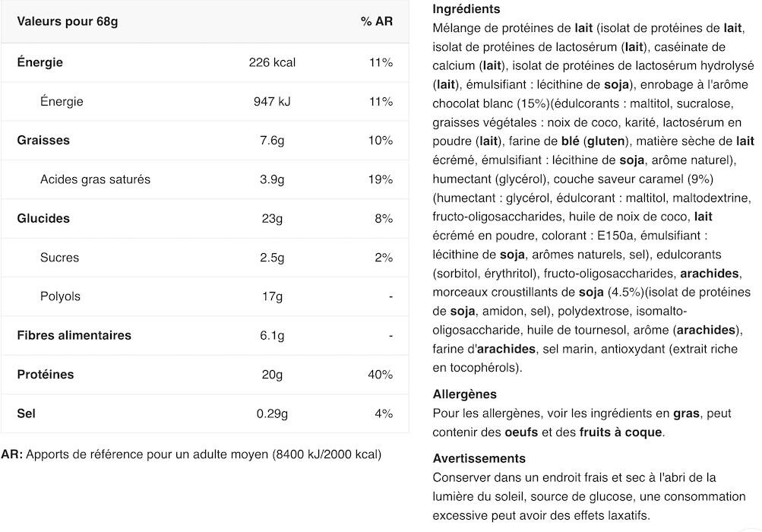Select the 'Ingrédients' heading
The height and width of the screenshot is (532, 762).
point(466,9)
